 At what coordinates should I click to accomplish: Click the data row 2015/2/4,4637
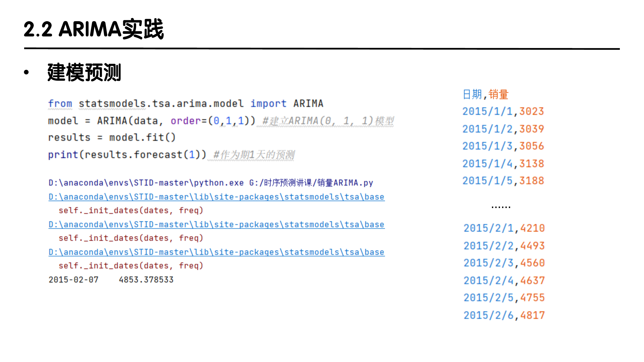coord(504,281)
